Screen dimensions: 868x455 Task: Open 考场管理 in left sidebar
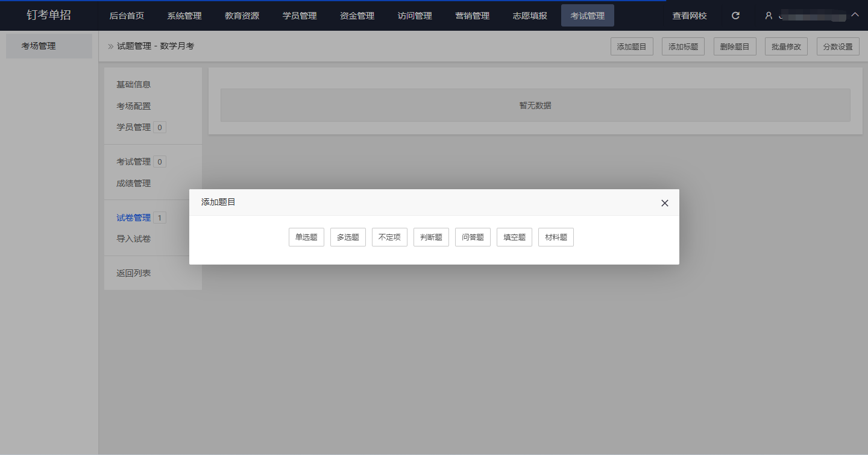[x=39, y=46]
